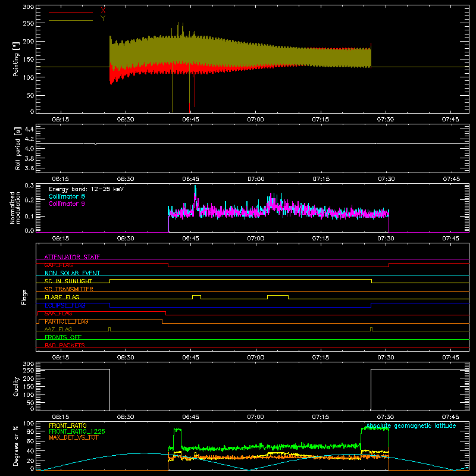476x476 pixels.
Task: Click the 300 tick on the Pointing axis
Action: [x=28, y=7]
